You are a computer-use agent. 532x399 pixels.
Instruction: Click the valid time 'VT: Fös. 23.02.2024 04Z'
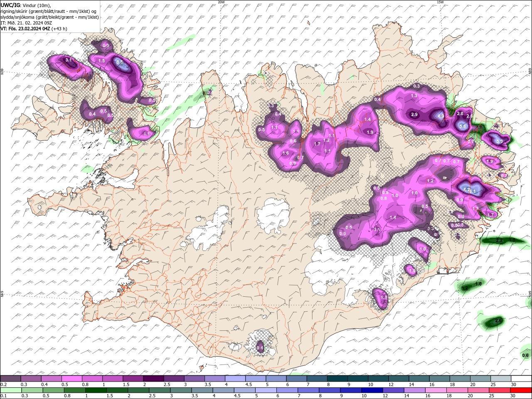[25, 29]
